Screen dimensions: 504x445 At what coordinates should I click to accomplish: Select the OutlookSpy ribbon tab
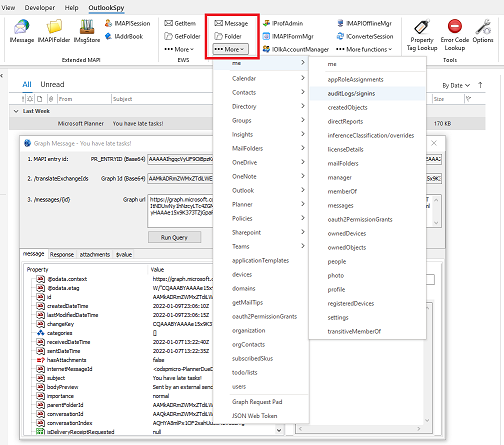[x=106, y=7]
